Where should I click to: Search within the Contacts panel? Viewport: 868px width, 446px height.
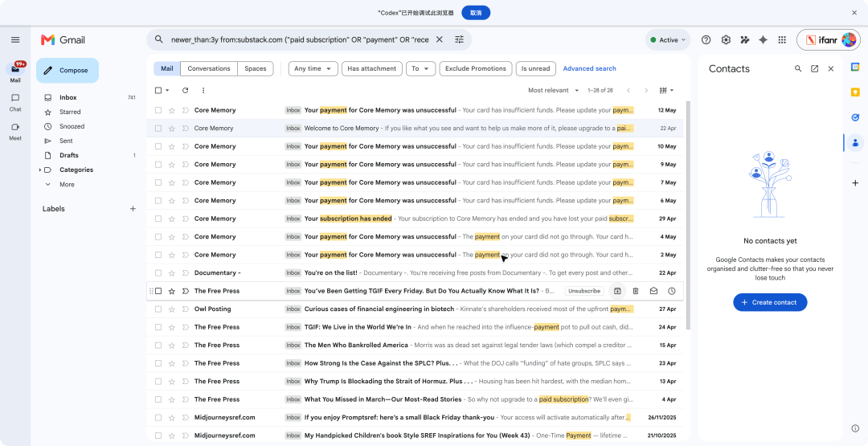click(x=798, y=68)
